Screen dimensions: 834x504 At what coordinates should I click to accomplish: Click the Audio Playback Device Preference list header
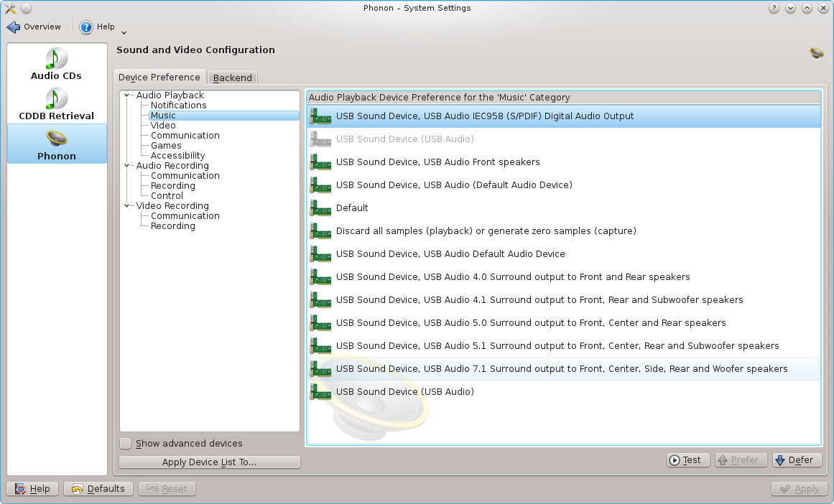tap(564, 98)
